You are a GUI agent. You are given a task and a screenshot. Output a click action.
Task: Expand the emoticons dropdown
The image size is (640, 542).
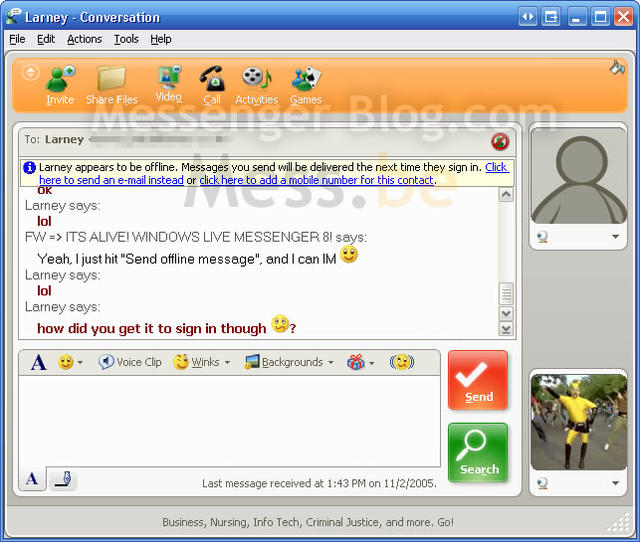[70, 362]
